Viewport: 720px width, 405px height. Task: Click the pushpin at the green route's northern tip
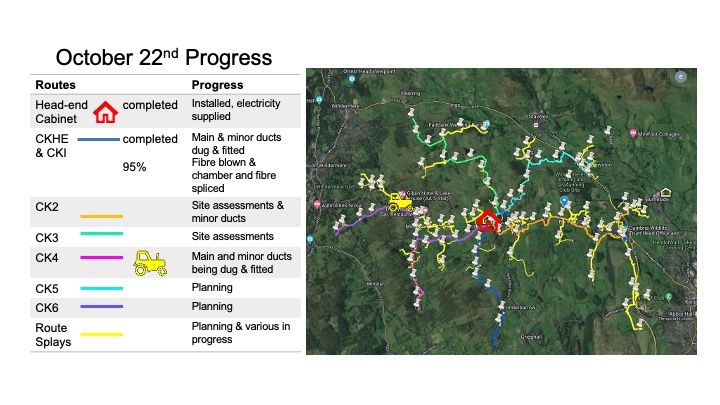[411, 112]
